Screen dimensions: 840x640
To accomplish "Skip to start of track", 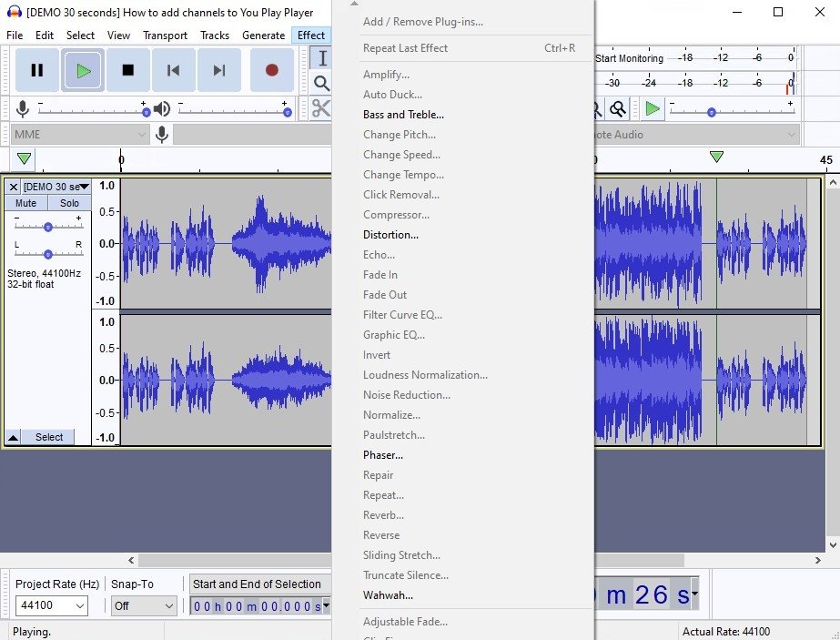I will click(x=174, y=70).
